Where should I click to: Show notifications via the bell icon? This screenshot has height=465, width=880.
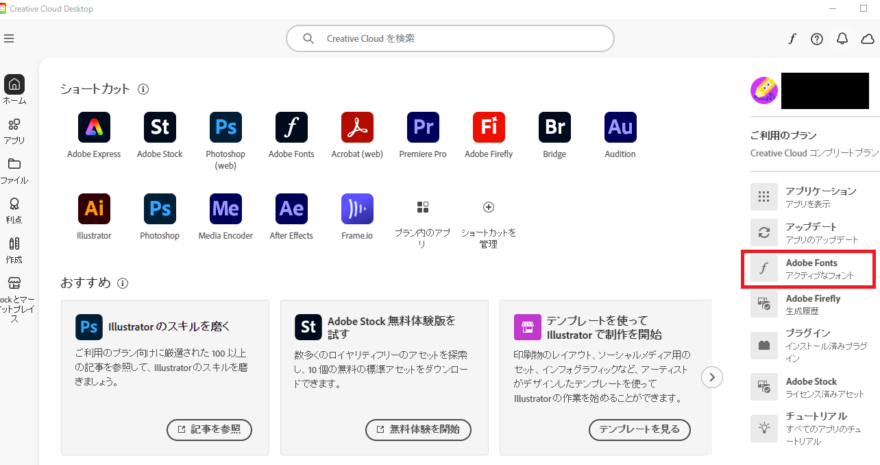pyautogui.click(x=842, y=39)
